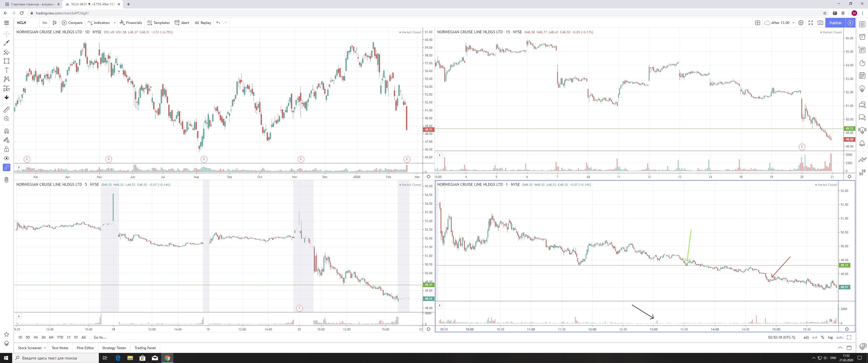Viewport: 868px width, 363px height.
Task: Enter fullscreen mode icon in top toolbar
Action: tap(811, 22)
